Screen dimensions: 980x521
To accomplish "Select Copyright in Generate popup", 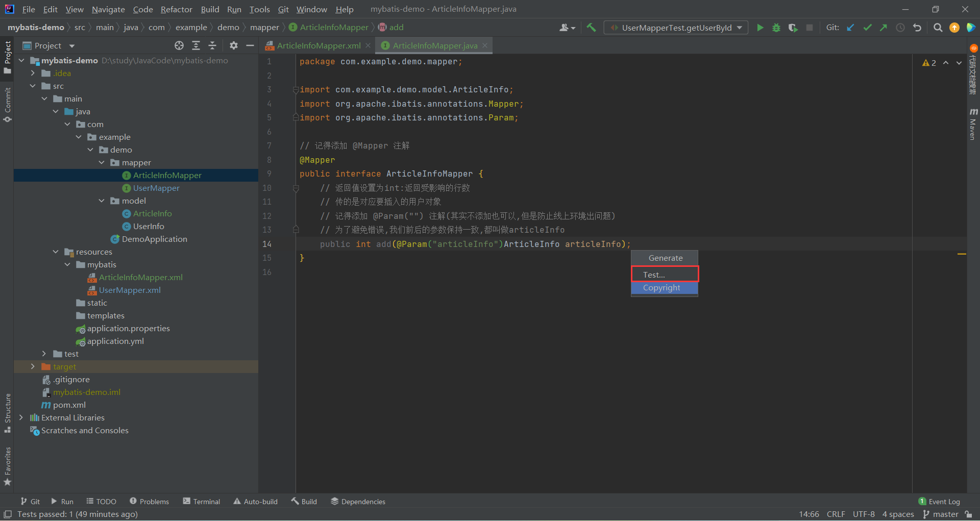I will click(x=665, y=288).
